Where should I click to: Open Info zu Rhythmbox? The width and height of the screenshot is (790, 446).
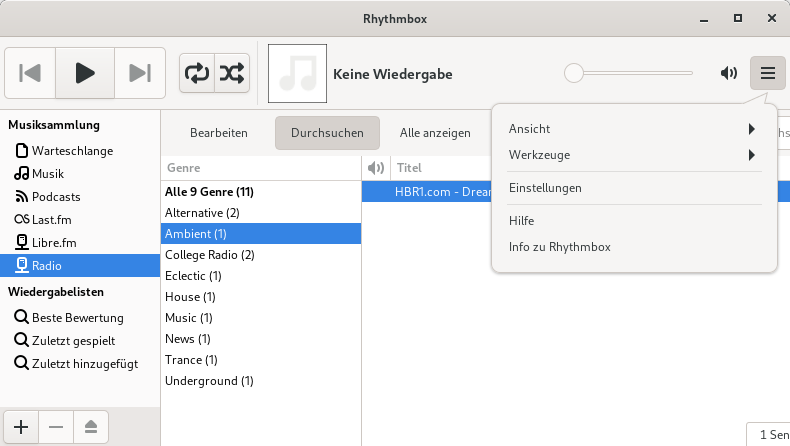click(634, 247)
